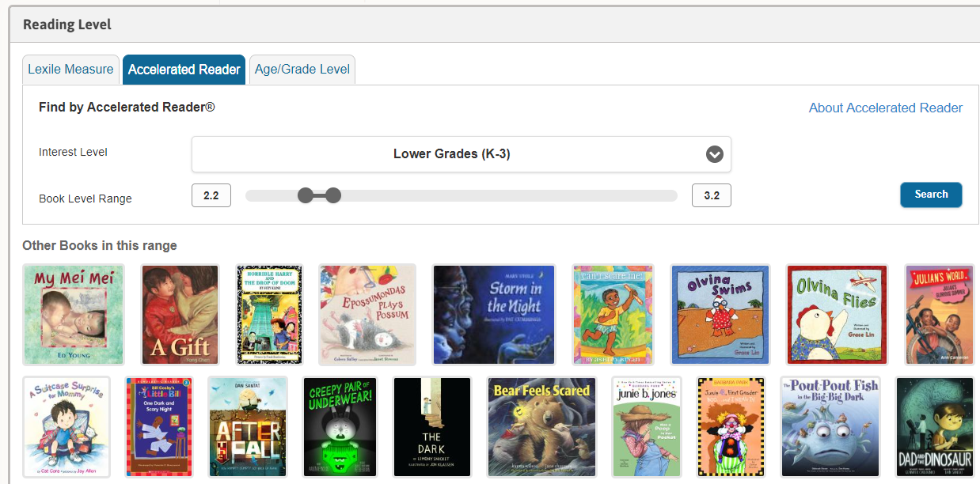This screenshot has height=484, width=980.
Task: Click the minimum book level field 2.2
Action: (211, 195)
